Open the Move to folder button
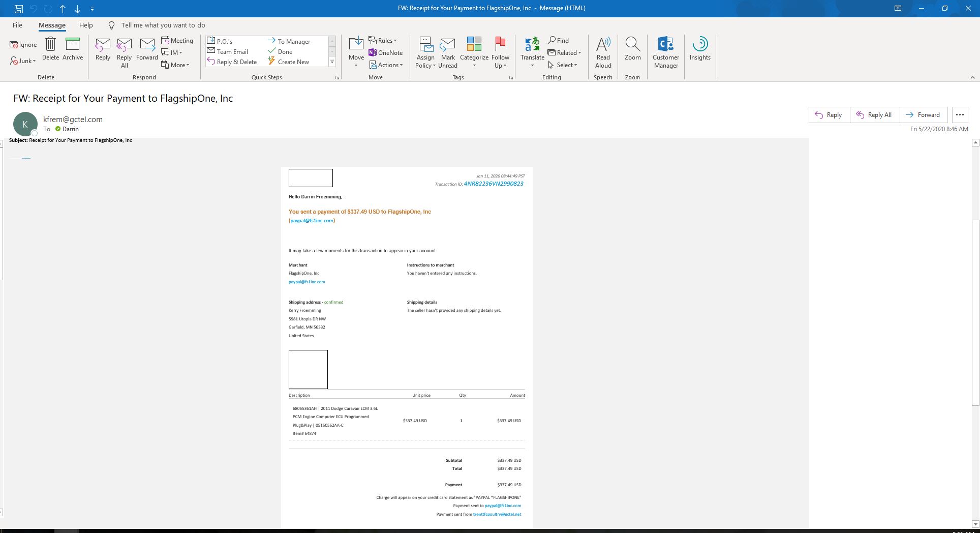The image size is (980, 533). pos(356,52)
